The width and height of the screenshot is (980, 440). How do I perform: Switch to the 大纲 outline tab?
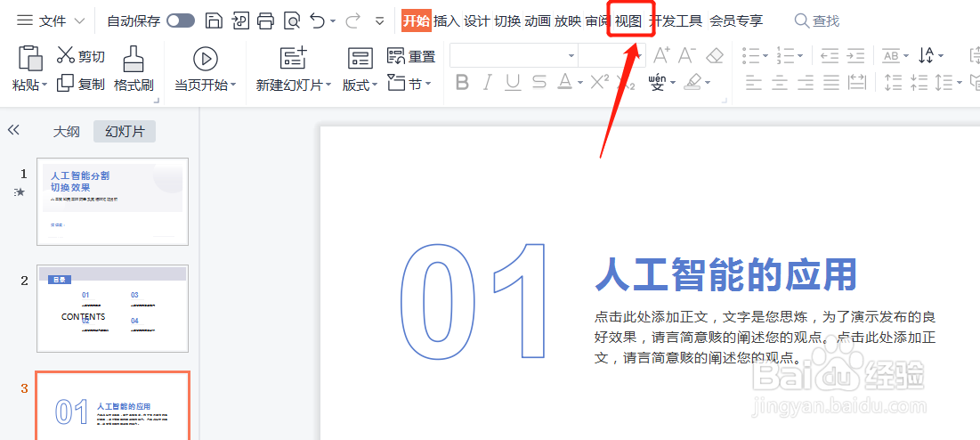66,131
